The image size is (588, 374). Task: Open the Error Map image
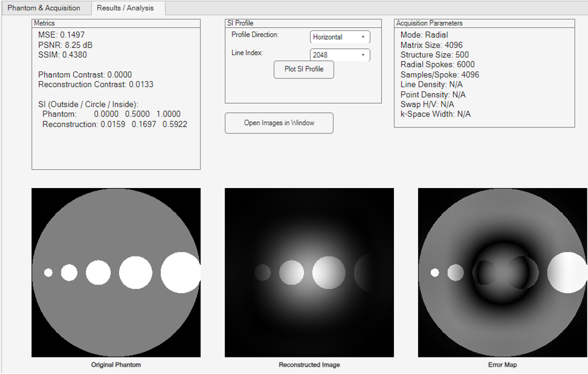[x=502, y=272]
